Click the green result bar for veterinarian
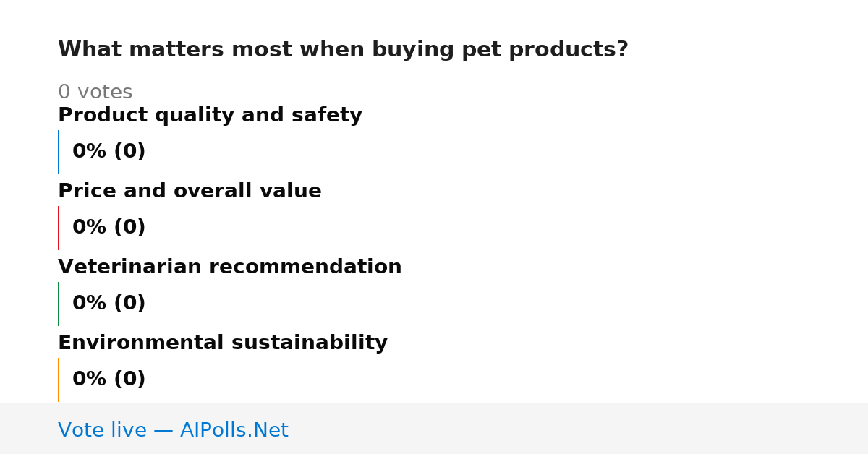Image resolution: width=868 pixels, height=454 pixels. coord(58,304)
